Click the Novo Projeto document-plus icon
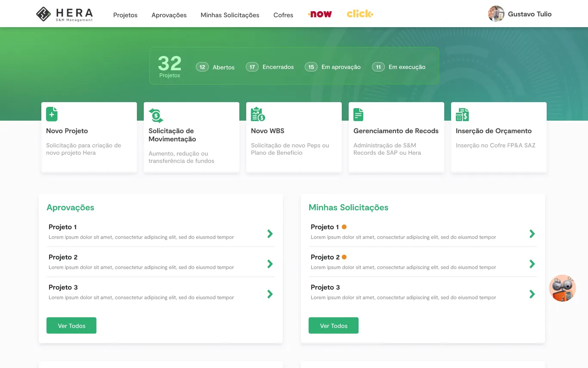 tap(52, 114)
